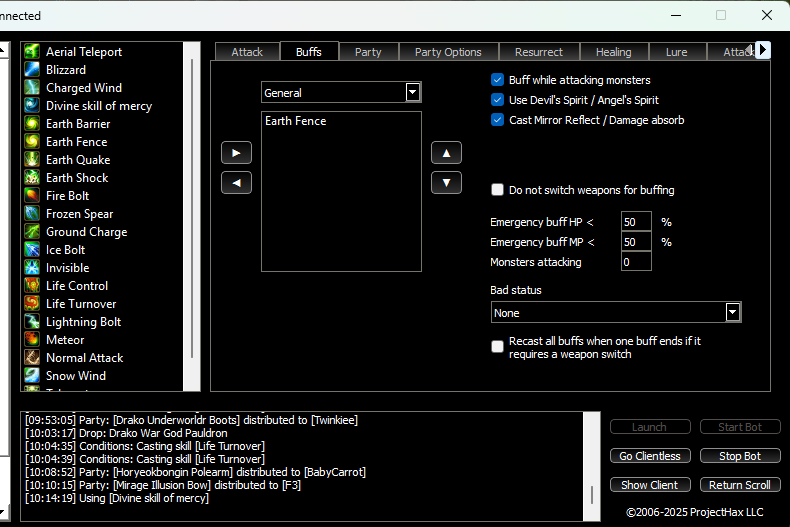
Task: Click the Blizzard skill icon
Action: pos(32,70)
